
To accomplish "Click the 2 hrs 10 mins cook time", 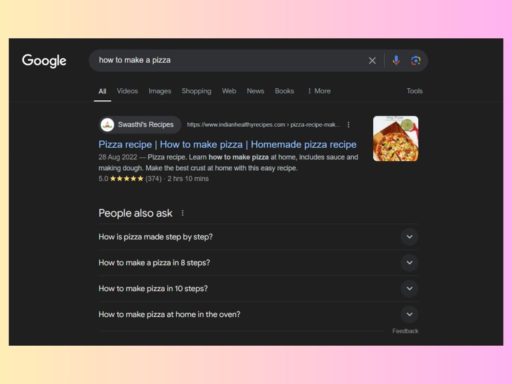I will coord(188,179).
